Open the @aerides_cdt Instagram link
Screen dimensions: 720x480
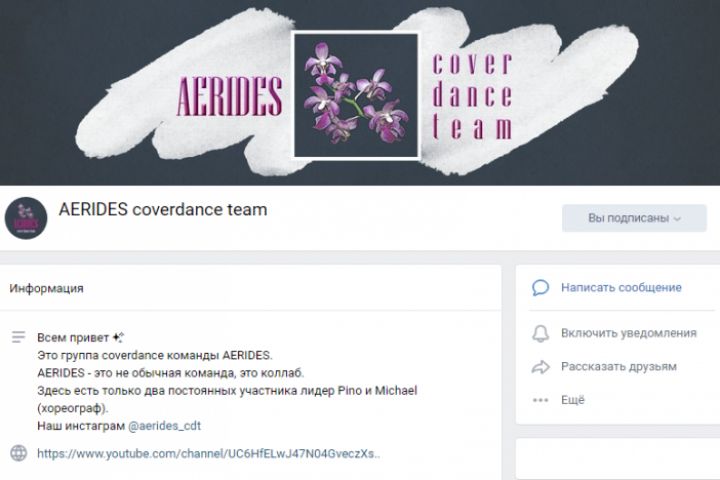point(164,426)
